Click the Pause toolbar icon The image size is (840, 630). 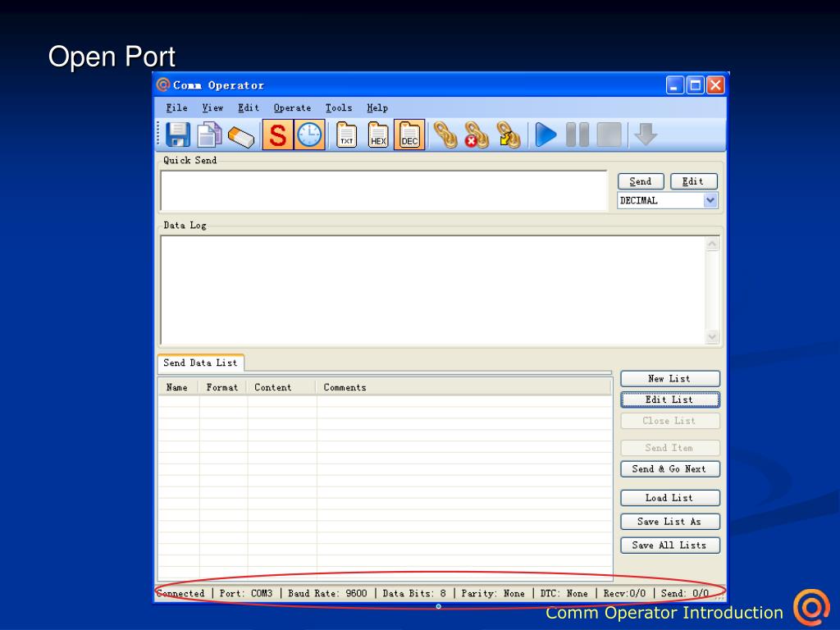click(577, 135)
